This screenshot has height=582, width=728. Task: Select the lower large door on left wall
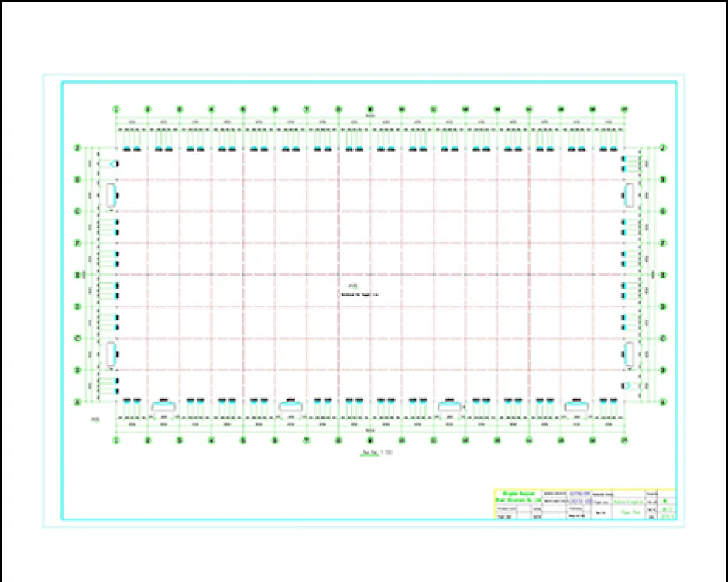112,354
